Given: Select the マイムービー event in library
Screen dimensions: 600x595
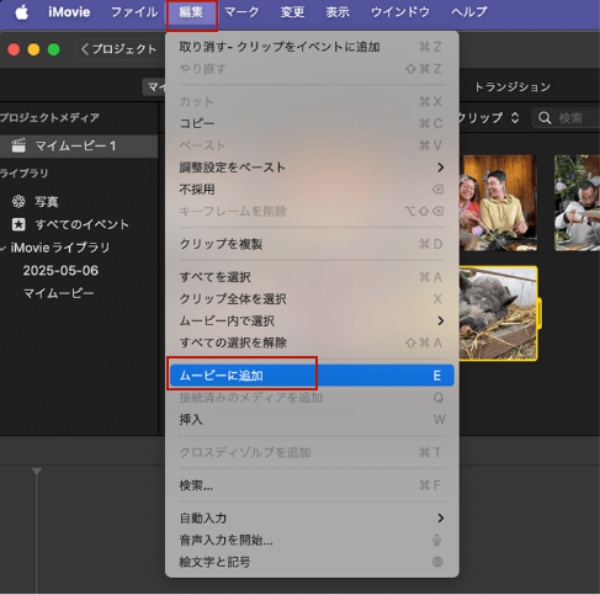Looking at the screenshot, I should coord(58,293).
